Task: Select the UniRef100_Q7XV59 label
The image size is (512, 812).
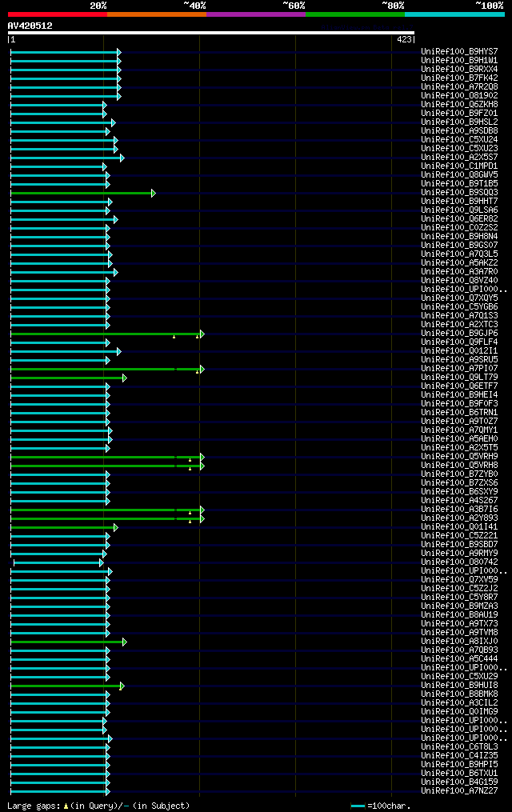Action: click(459, 580)
